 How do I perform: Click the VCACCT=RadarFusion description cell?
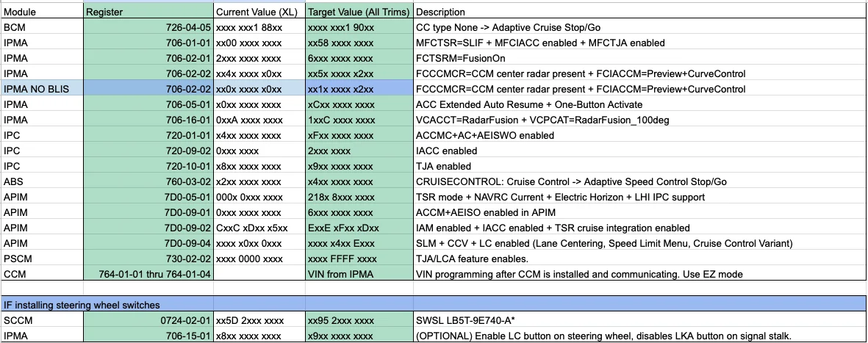[640, 120]
